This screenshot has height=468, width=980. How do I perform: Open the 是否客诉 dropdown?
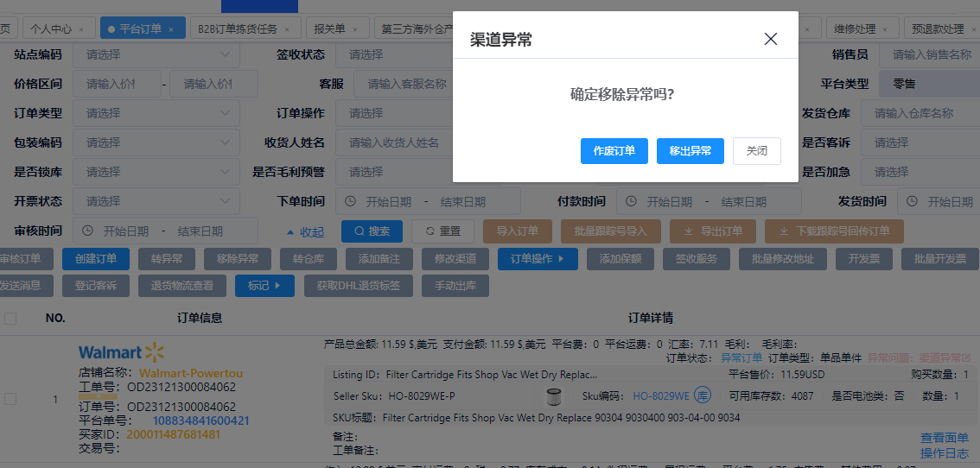click(920, 142)
